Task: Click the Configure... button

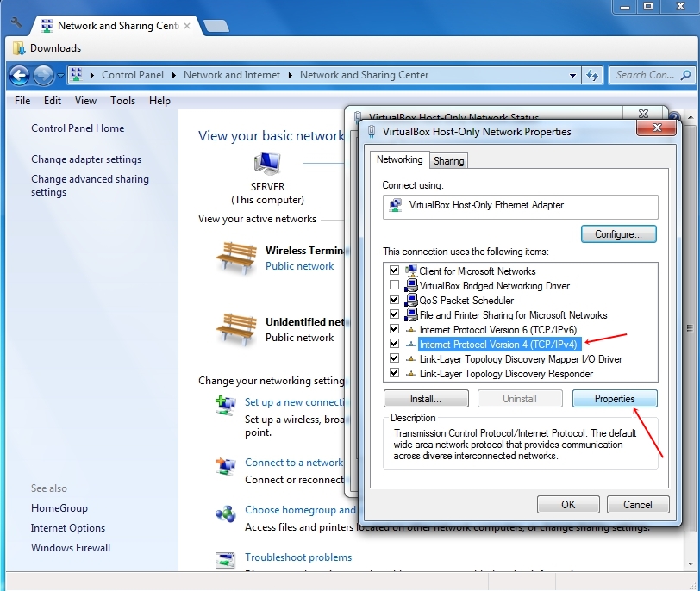Action: 618,234
